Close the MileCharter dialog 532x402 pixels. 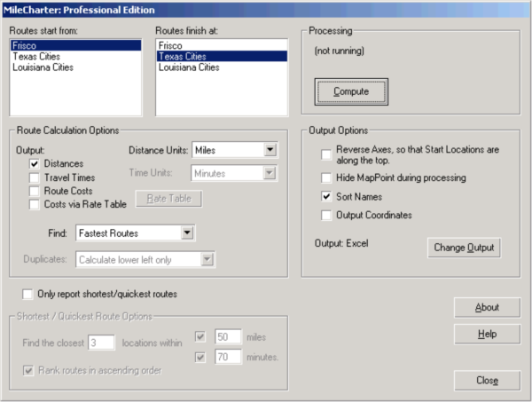pos(487,381)
